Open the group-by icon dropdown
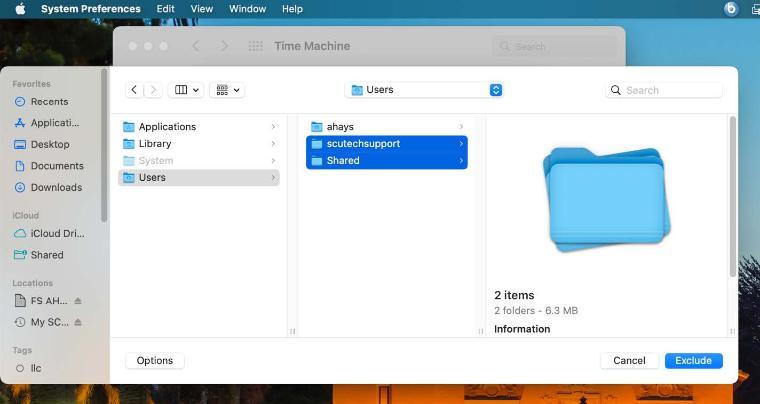Screen dimensions: 760x404 (227, 90)
